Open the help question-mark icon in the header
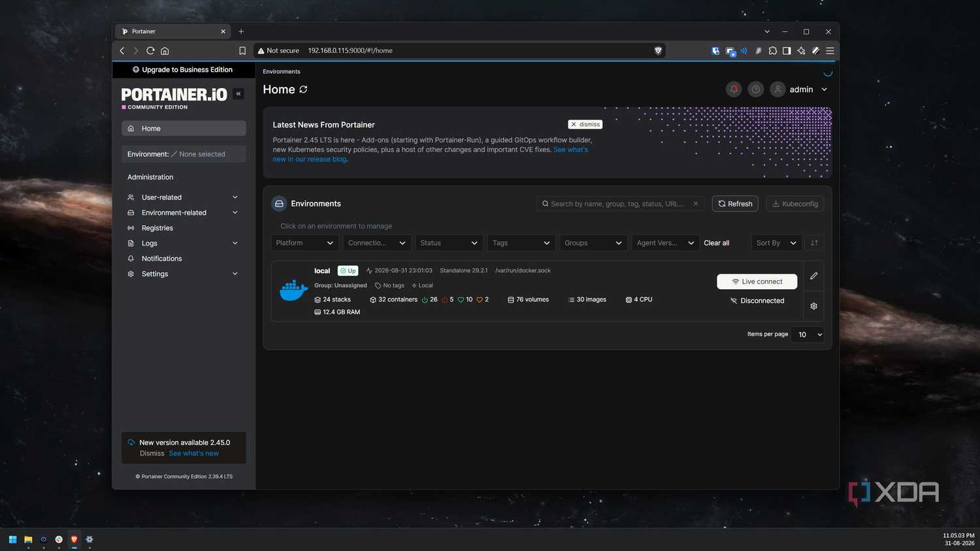This screenshot has width=980, height=551. (755, 89)
